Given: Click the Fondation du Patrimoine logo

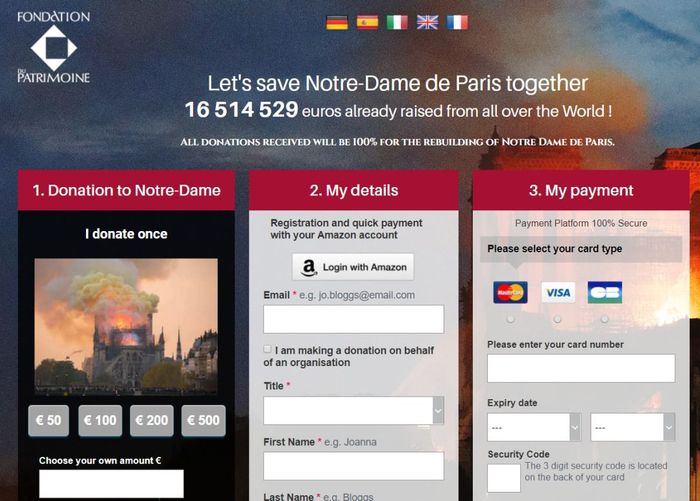Looking at the screenshot, I should 54,47.
